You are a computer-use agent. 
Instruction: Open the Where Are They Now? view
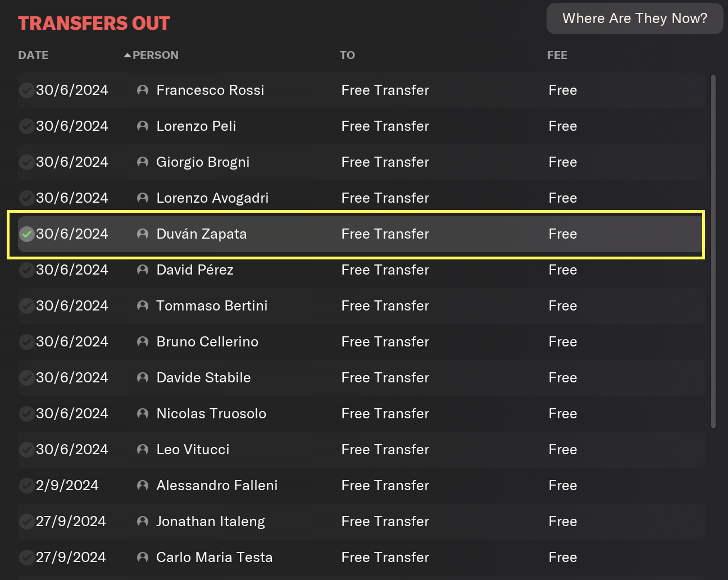click(x=635, y=19)
